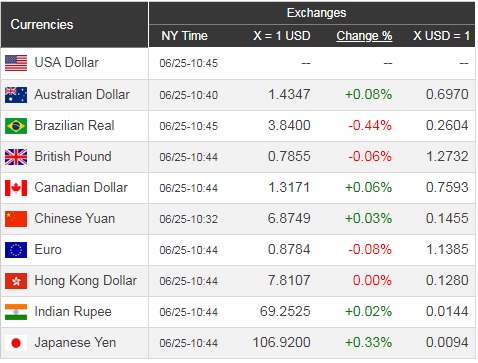Image resolution: width=478 pixels, height=363 pixels.
Task: Click the Indian flag icon
Action: coord(16,312)
